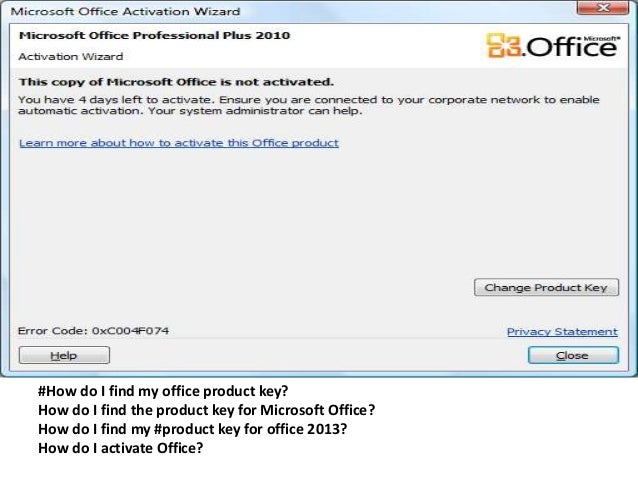Viewport: 638px width, 479px height.
Task: Dismiss the wizard using the Close button
Action: pyautogui.click(x=573, y=355)
